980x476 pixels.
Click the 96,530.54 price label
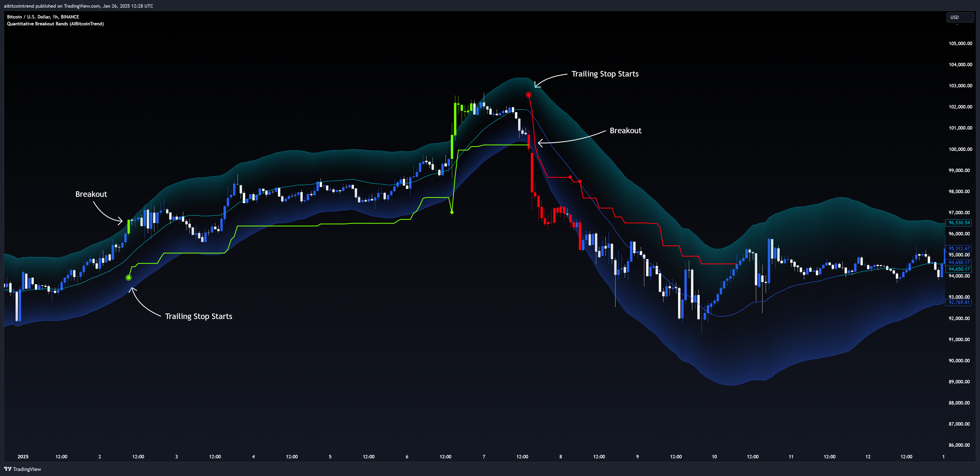pos(959,223)
